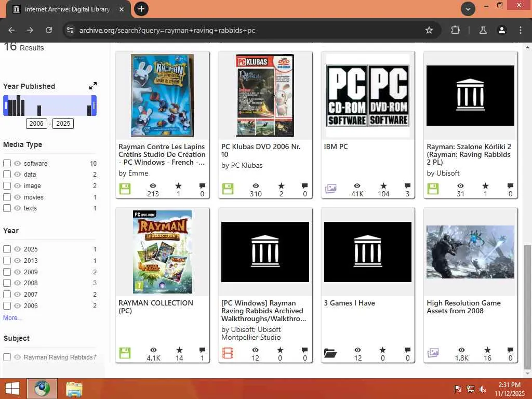Check the 2025 year filter

pos(7,249)
